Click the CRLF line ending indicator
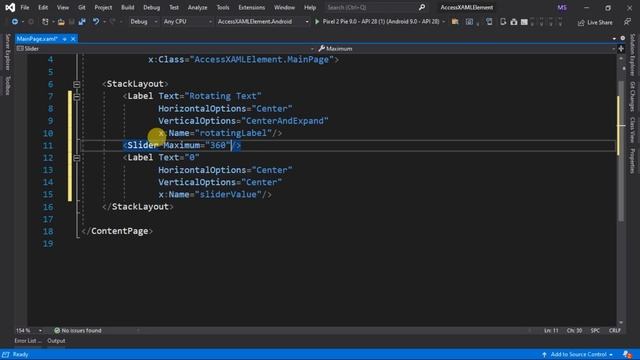The height and width of the screenshot is (360, 640). tap(615, 331)
